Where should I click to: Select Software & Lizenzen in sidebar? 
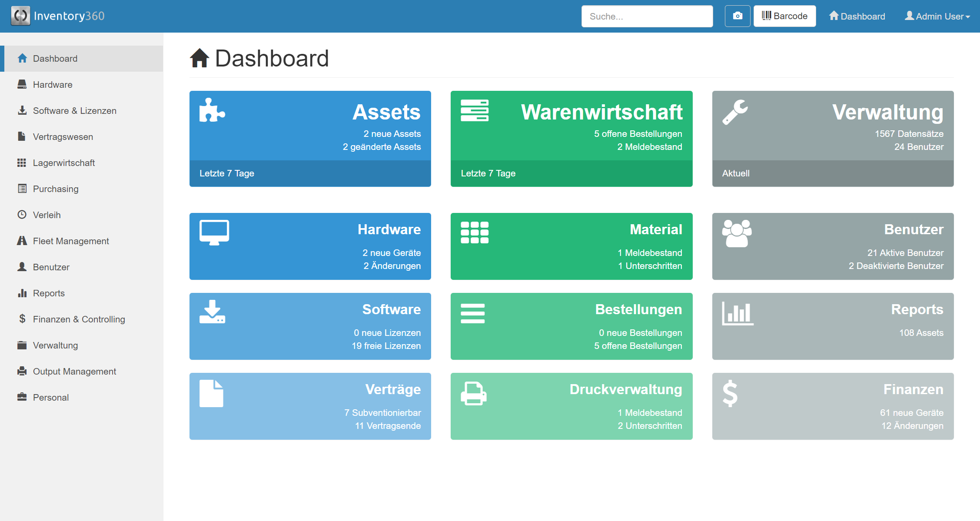74,111
